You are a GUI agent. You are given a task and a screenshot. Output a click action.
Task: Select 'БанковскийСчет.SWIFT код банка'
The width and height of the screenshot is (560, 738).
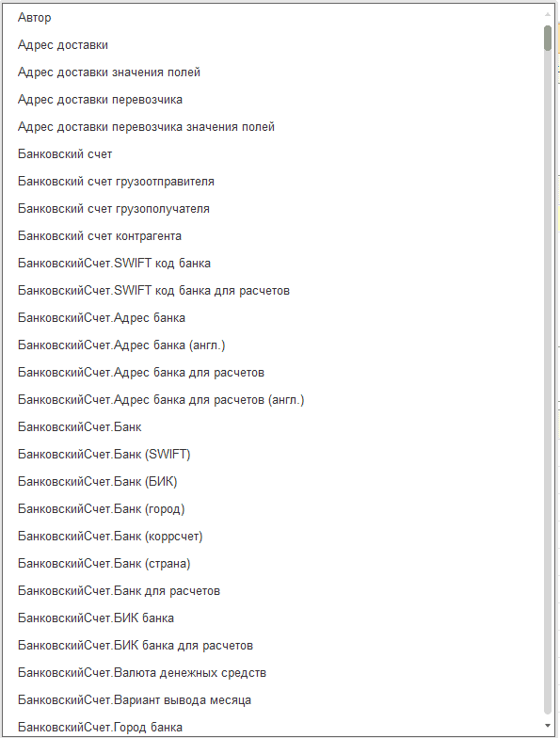273,264
